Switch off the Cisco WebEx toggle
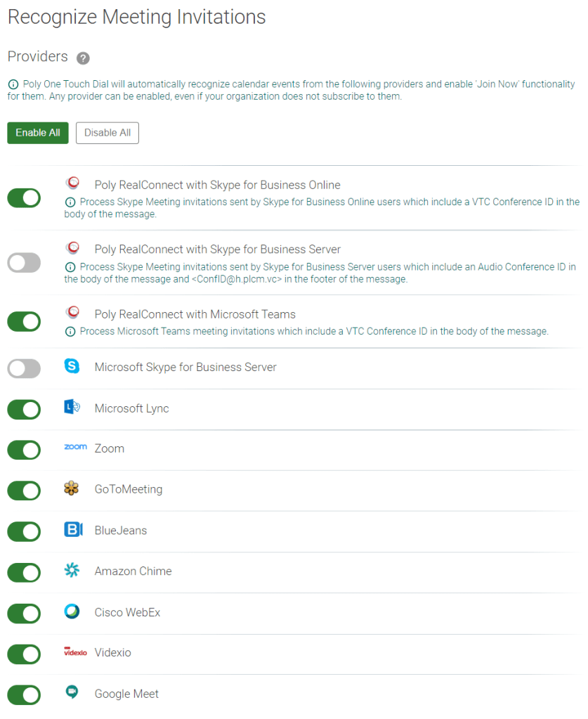The width and height of the screenshot is (588, 719). pyautogui.click(x=24, y=614)
